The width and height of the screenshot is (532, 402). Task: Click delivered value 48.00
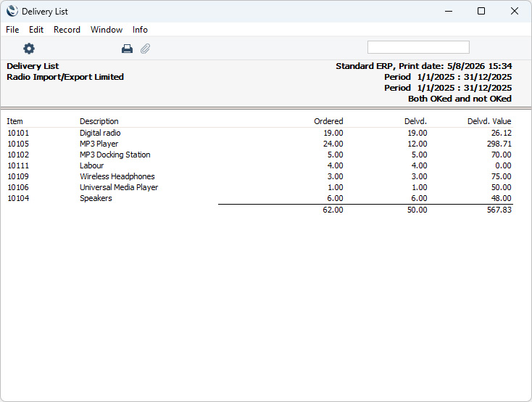pos(501,198)
